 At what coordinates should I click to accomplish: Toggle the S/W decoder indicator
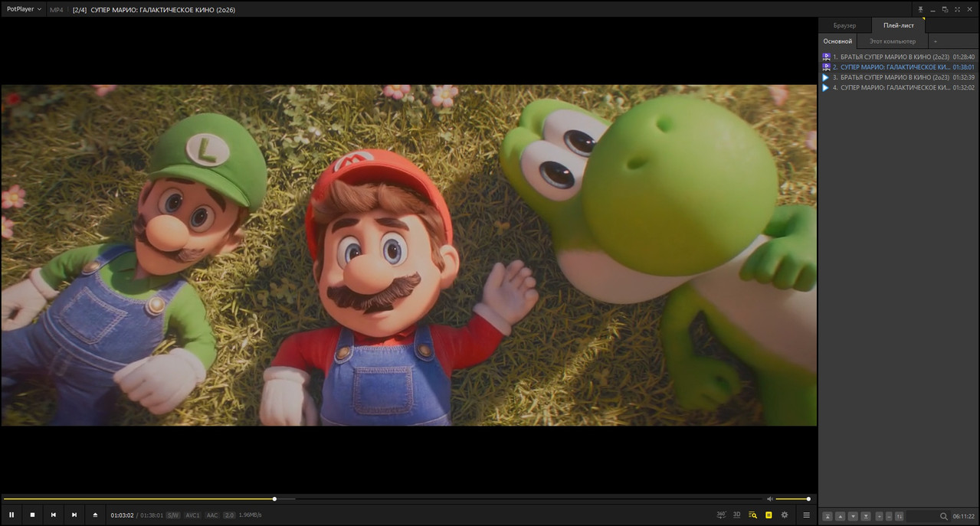[173, 515]
